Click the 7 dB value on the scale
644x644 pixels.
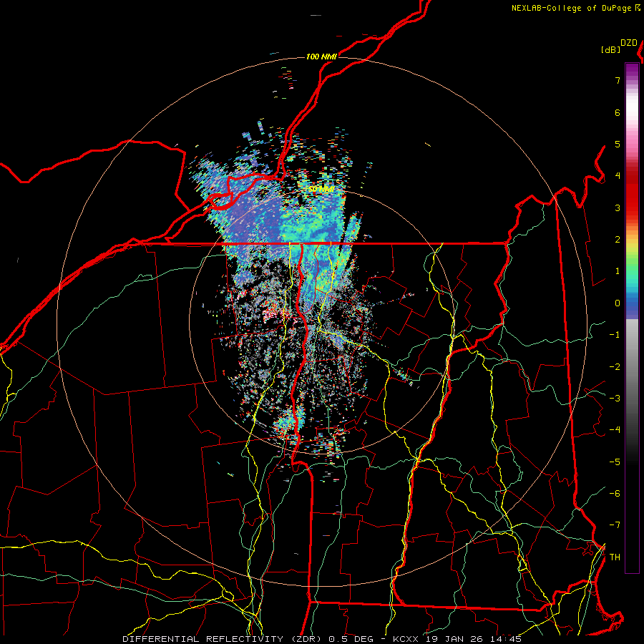(618, 80)
